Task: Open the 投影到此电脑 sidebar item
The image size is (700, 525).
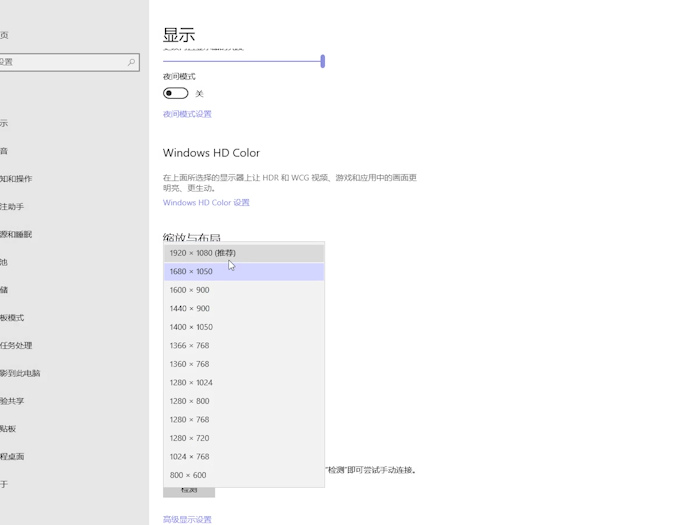Action: [x=20, y=373]
